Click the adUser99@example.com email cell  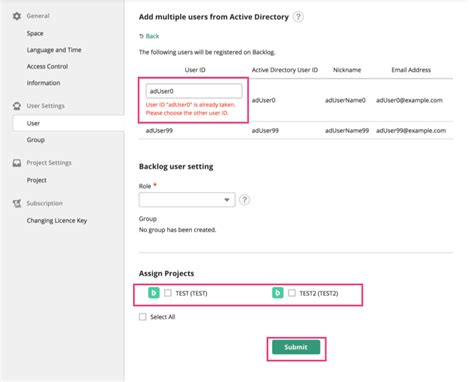(x=411, y=131)
